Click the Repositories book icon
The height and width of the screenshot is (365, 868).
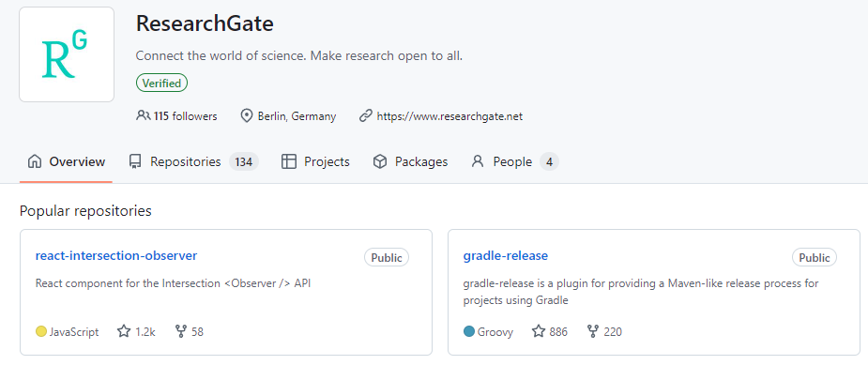pos(134,161)
